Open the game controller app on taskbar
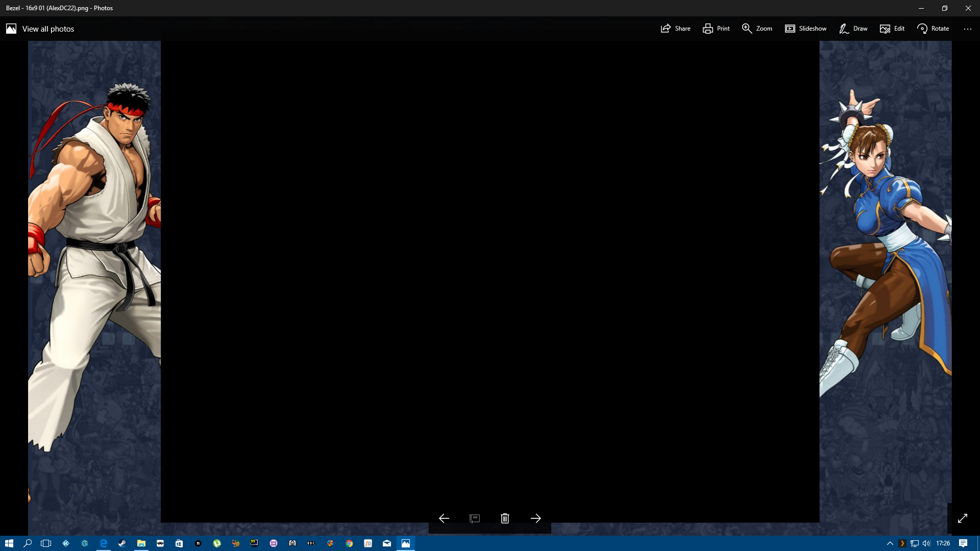 [x=292, y=543]
